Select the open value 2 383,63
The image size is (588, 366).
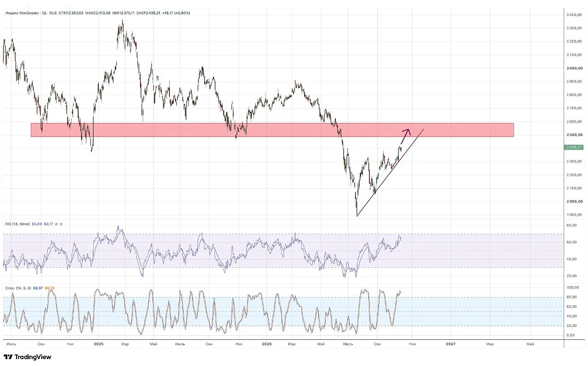(x=76, y=13)
